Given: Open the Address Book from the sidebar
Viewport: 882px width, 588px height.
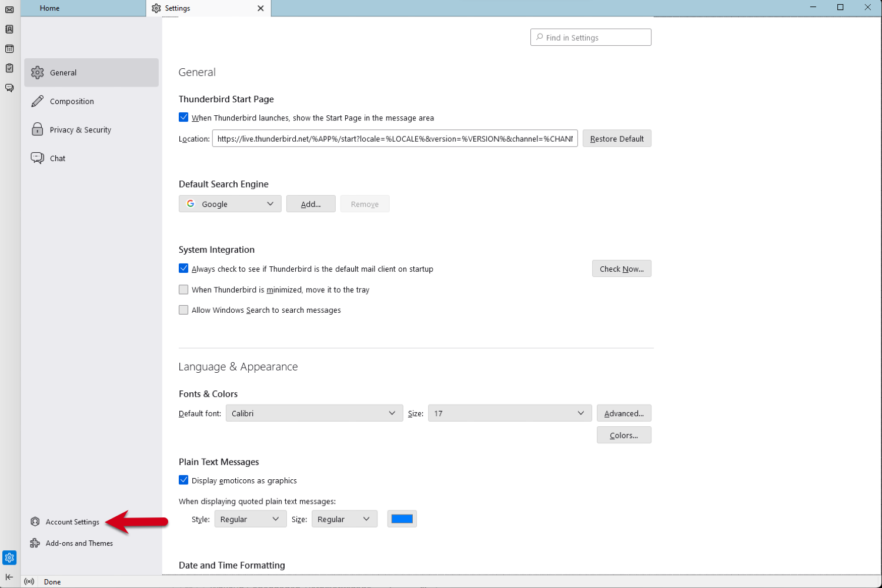Looking at the screenshot, I should point(9,29).
